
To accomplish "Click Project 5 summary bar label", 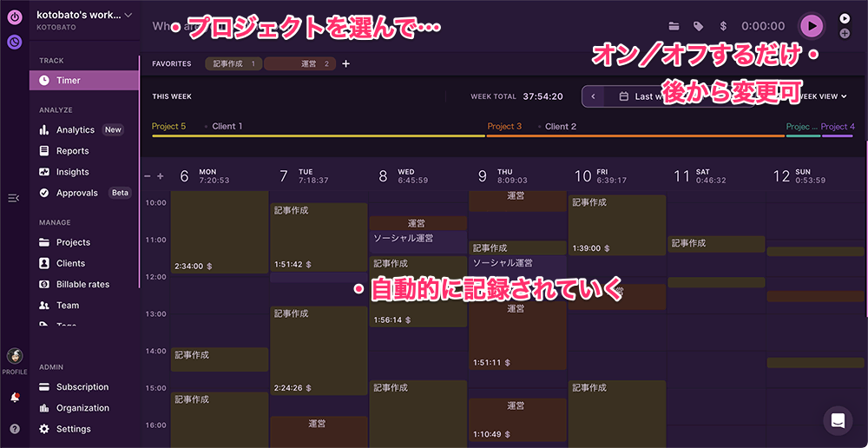I will coord(169,126).
